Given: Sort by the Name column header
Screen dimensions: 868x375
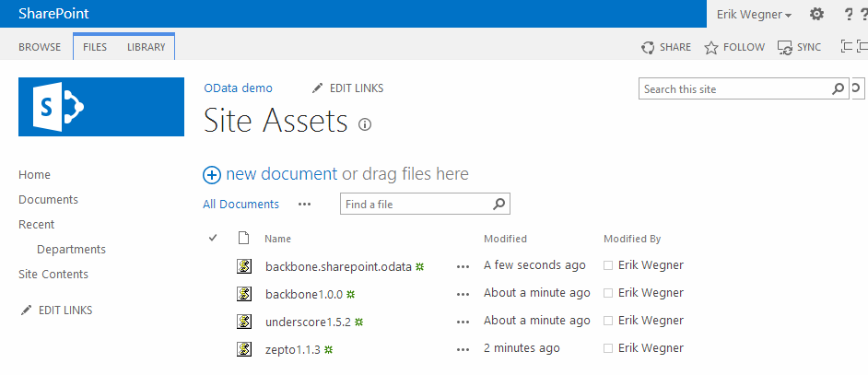Looking at the screenshot, I should pyautogui.click(x=278, y=239).
